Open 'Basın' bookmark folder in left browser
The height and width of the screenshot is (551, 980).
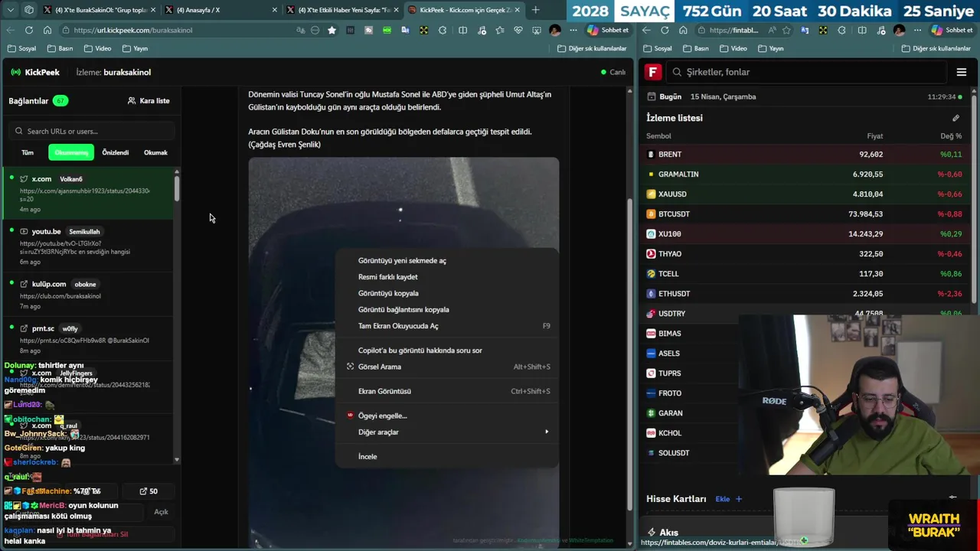tap(60, 48)
